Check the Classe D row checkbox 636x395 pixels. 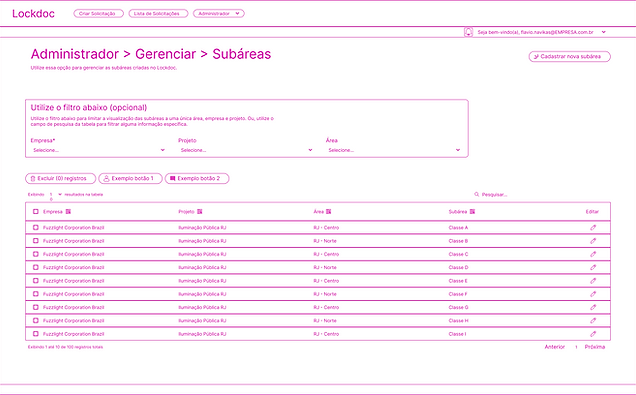(x=36, y=267)
